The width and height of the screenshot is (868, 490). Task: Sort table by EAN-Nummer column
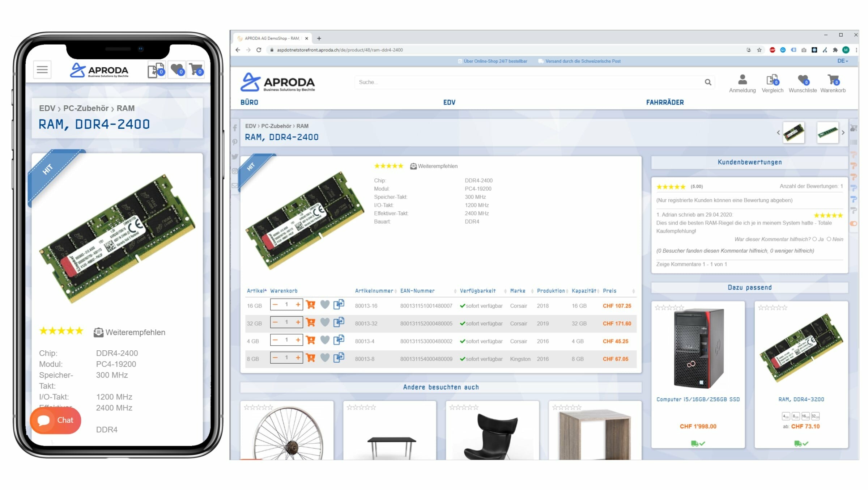[x=428, y=291]
